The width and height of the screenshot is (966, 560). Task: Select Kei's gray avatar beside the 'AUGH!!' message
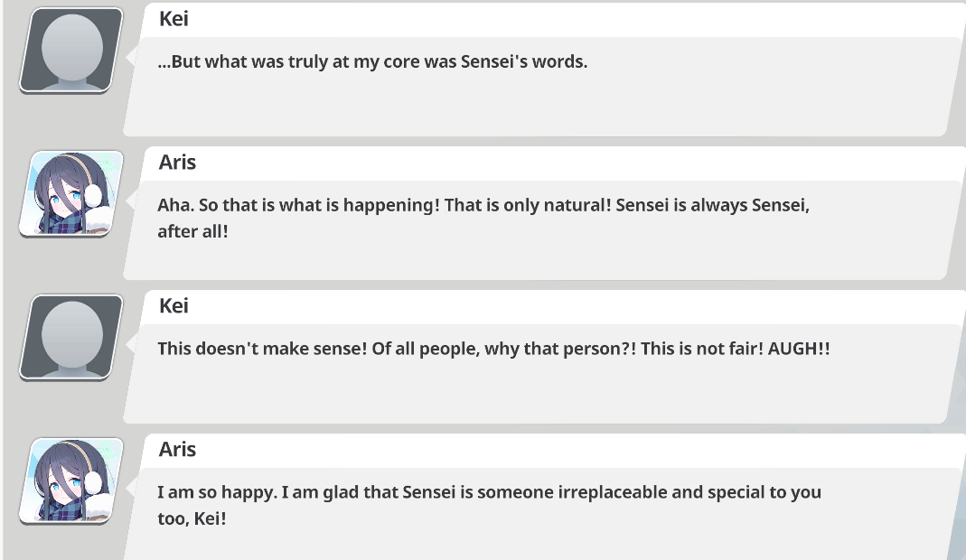71,338
